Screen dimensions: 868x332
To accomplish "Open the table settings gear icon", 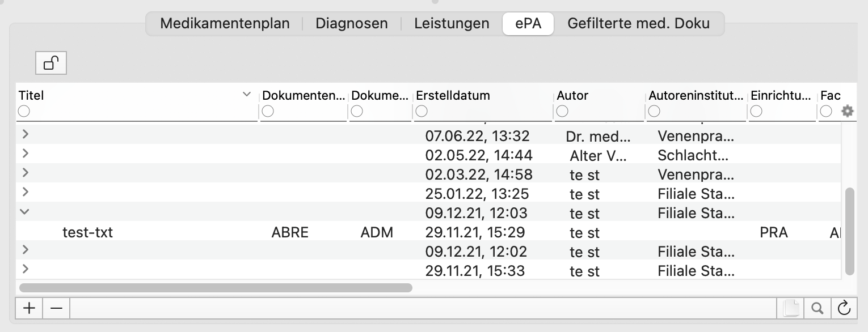I will (x=847, y=111).
